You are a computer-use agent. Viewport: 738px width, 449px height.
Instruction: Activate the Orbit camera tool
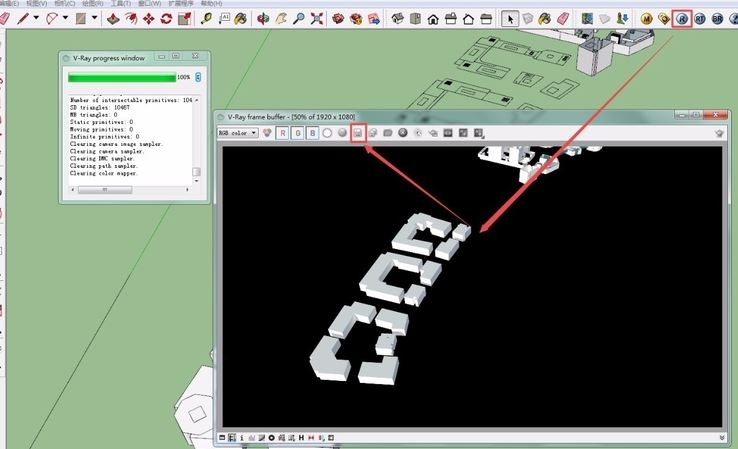263,19
